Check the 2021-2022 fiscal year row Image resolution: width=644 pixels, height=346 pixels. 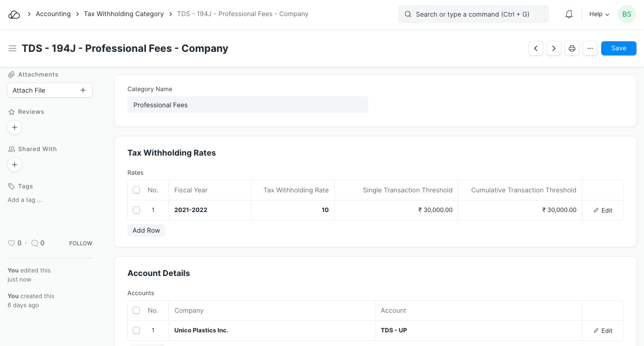[x=136, y=210]
